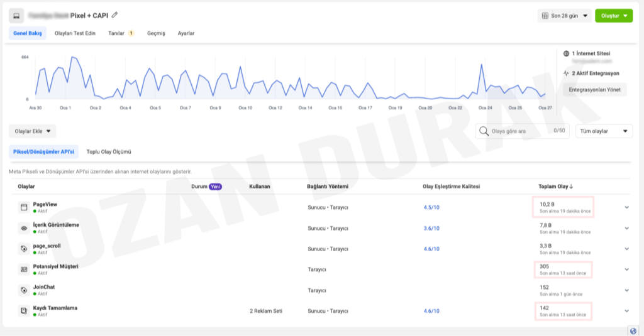This screenshot has width=644, height=336.
Task: Open the Tüm olaylar filter dropdown
Action: click(604, 131)
